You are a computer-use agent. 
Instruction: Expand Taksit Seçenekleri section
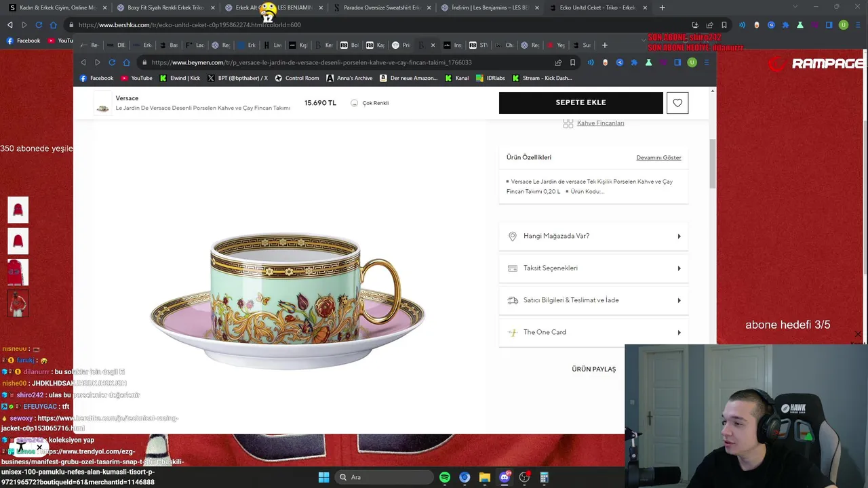pos(593,268)
